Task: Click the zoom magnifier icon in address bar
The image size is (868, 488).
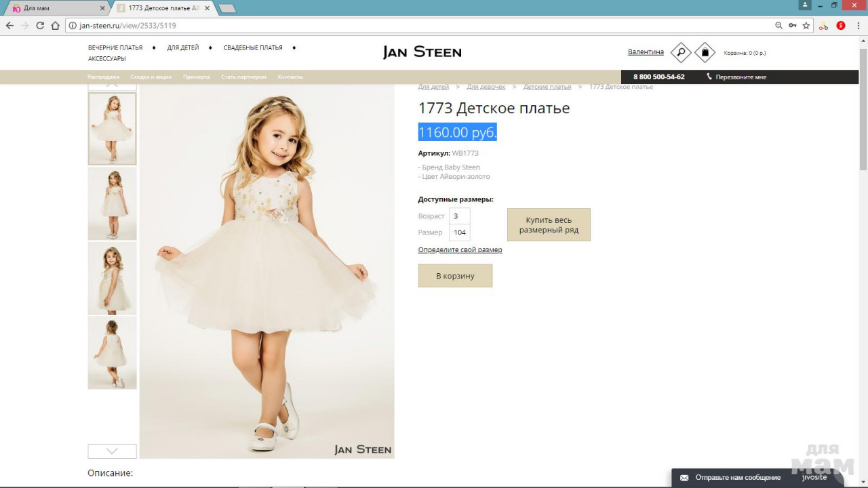Action: pyautogui.click(x=778, y=26)
